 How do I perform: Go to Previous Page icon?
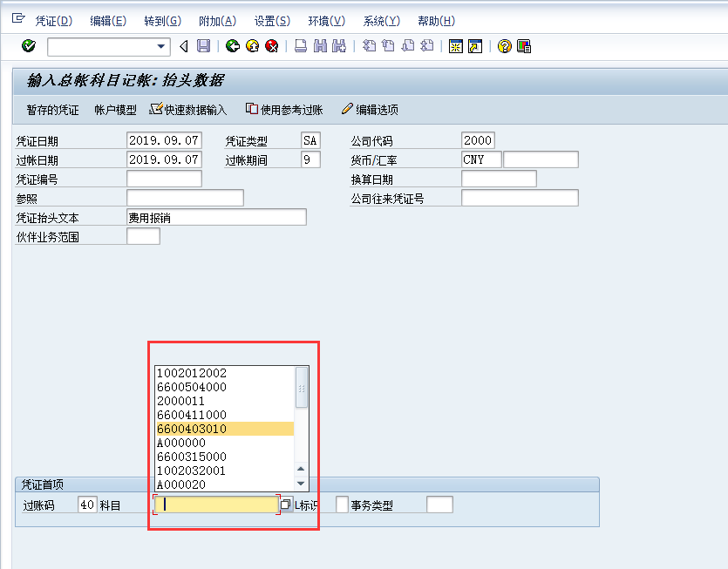388,46
